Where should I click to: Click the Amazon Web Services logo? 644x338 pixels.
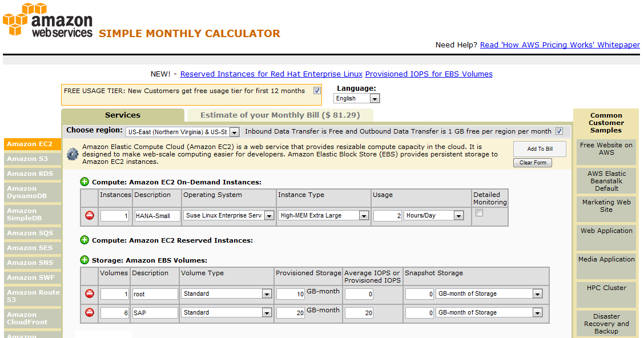[47, 21]
